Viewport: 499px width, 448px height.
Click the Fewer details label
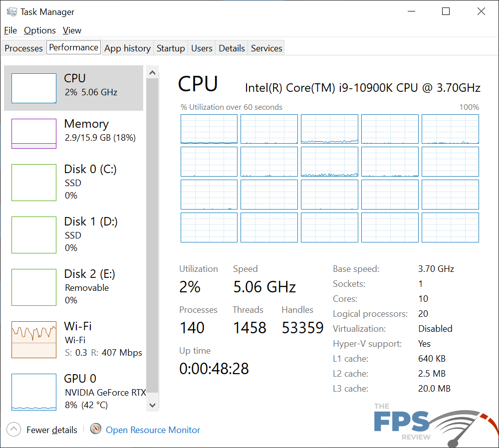point(52,430)
